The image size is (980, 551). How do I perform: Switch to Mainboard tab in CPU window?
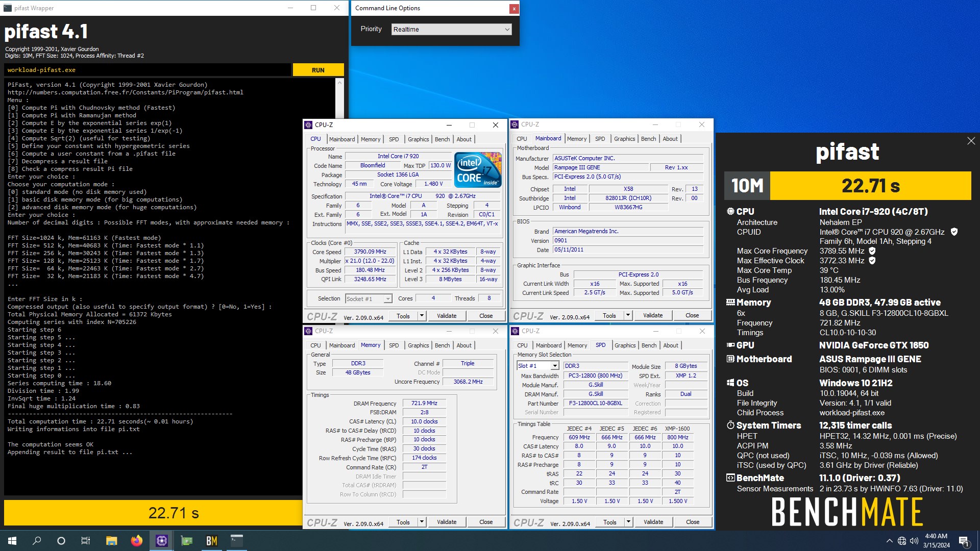pos(342,139)
